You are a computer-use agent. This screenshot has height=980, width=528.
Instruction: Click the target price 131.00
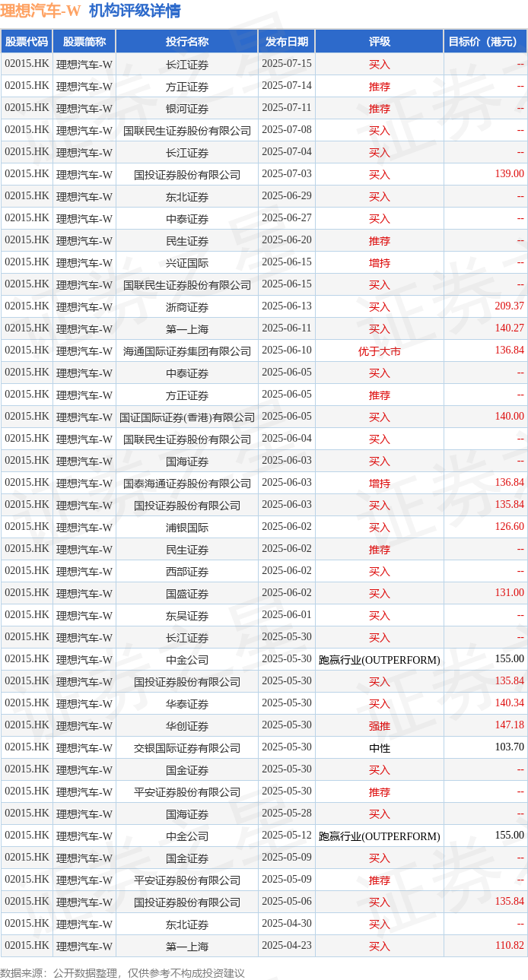(509, 593)
